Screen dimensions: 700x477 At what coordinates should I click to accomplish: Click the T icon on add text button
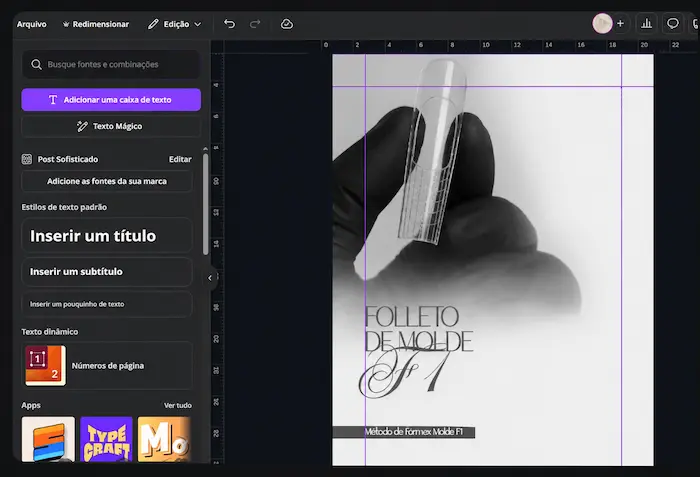pos(53,100)
